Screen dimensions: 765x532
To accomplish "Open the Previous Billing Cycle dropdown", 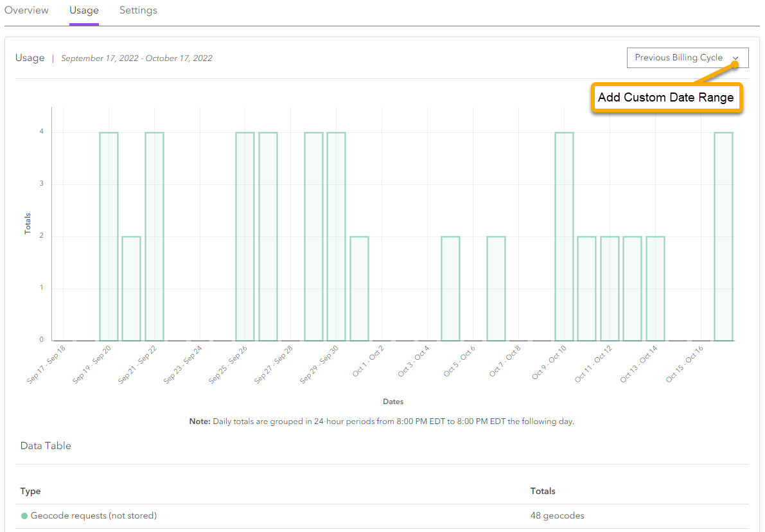I will (x=678, y=58).
